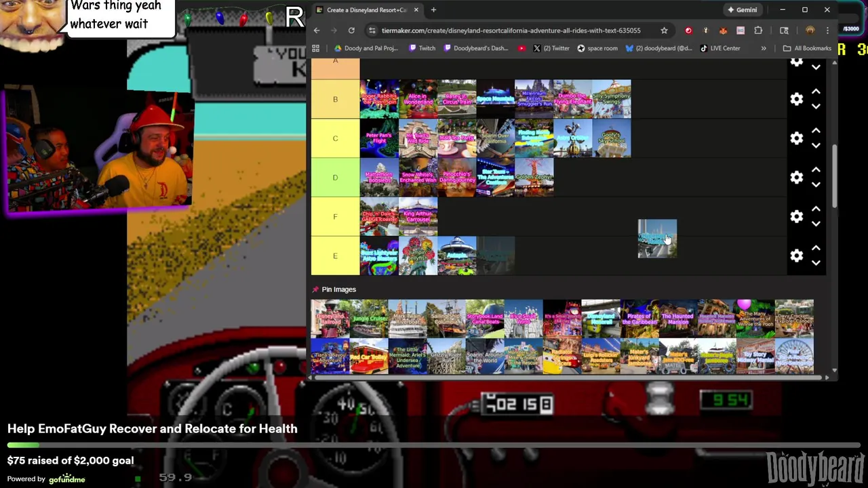Move tier F row up
Viewport: 868px width, 488px height.
click(816, 209)
